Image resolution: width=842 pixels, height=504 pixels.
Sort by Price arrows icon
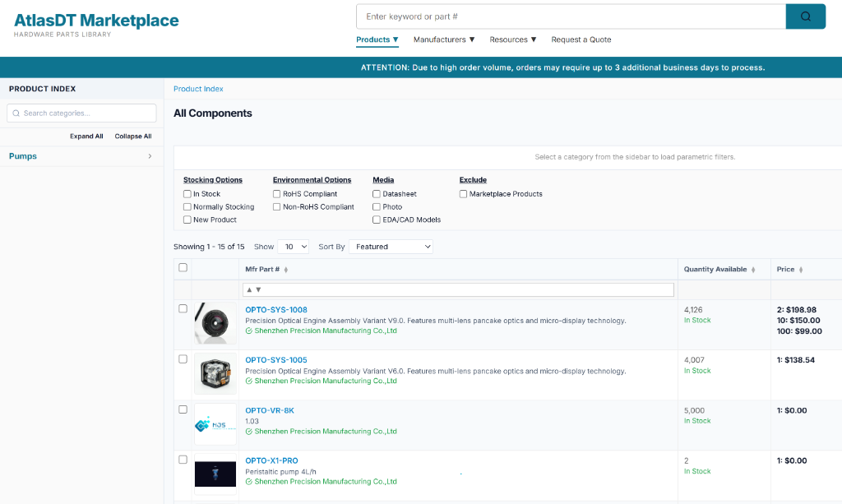pyautogui.click(x=801, y=270)
